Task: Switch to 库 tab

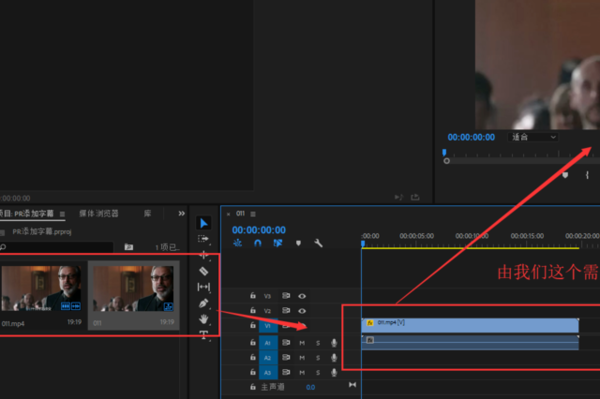Action: click(x=147, y=213)
